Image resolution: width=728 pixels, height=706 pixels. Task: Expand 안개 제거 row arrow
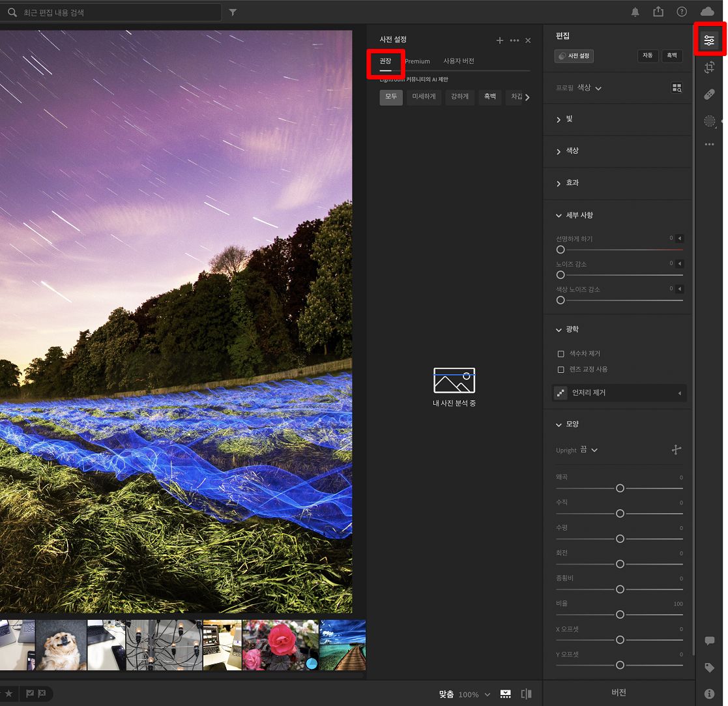tap(680, 393)
